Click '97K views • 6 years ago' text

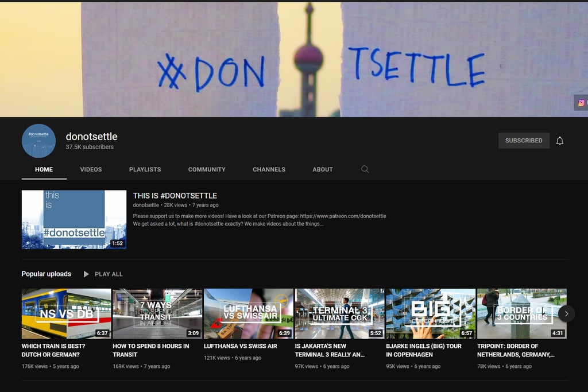tap(322, 367)
